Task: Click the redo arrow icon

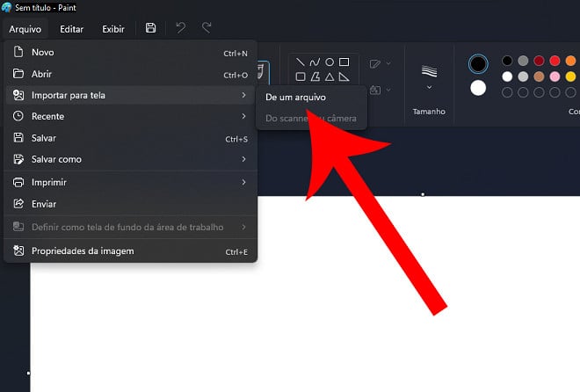Action: tap(207, 28)
